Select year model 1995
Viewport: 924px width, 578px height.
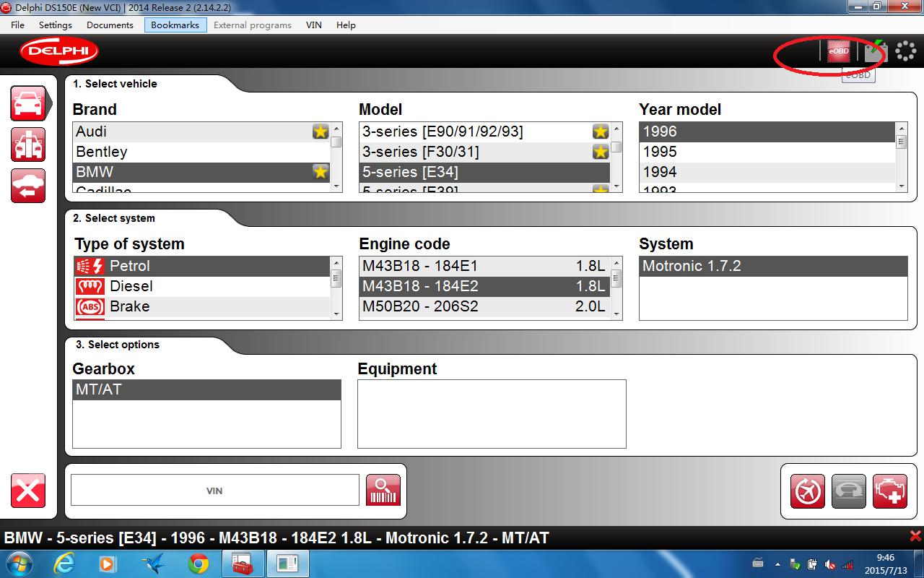767,152
